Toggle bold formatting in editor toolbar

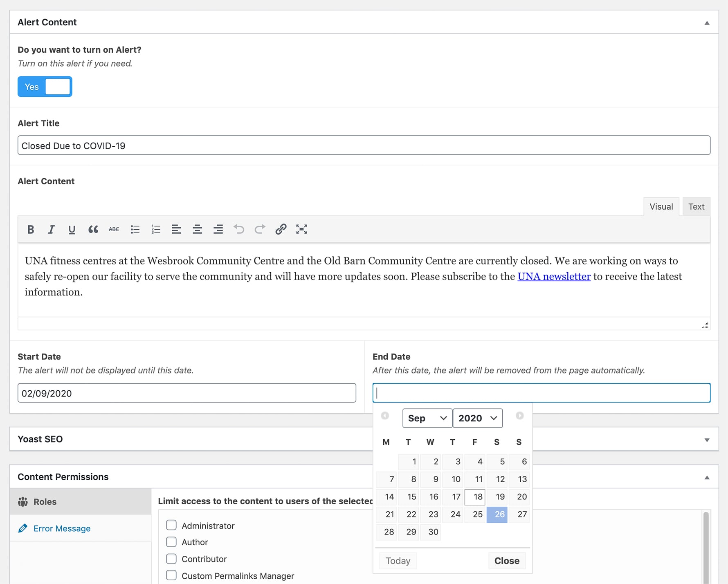pyautogui.click(x=31, y=229)
